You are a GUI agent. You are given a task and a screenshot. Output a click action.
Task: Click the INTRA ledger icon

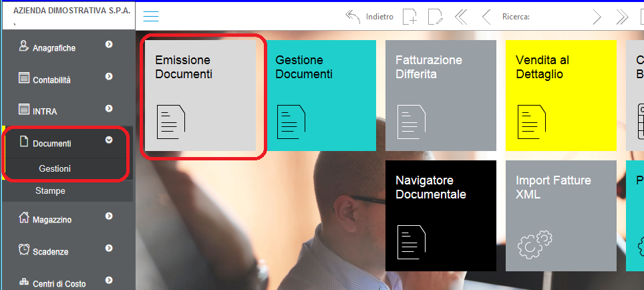(24, 109)
